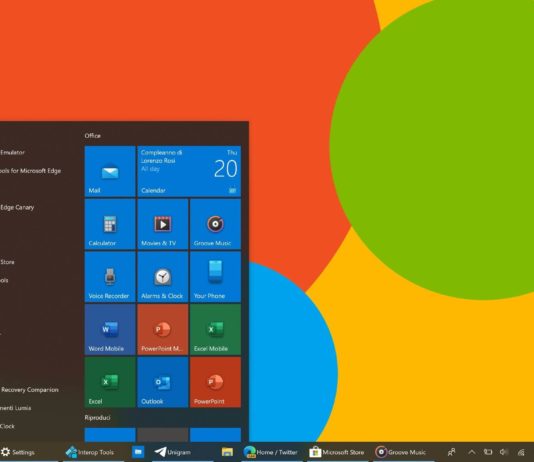The image size is (534, 462).
Task: Launch Groove Music from the Start tiles
Action: tap(216, 224)
